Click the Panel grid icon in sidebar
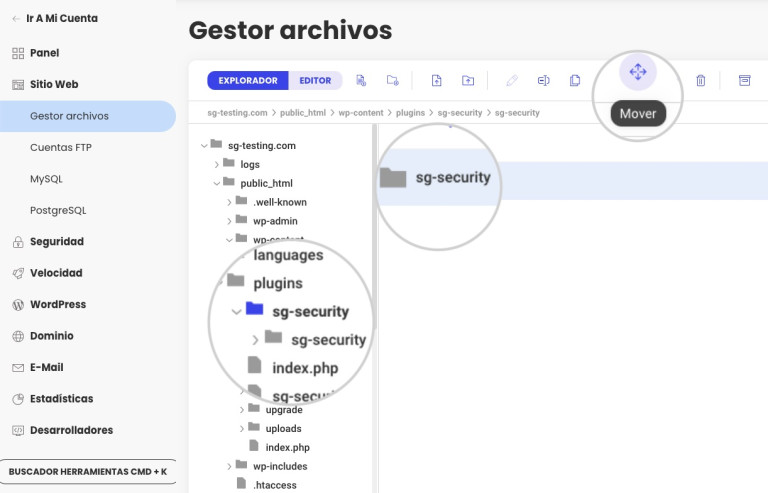Viewport: 768px width, 493px height. (18, 53)
